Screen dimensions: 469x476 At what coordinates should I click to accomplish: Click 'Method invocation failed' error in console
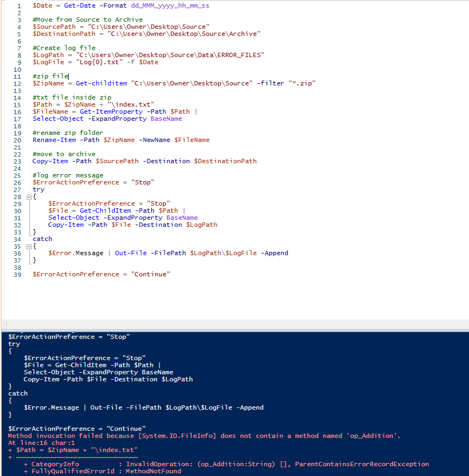[204, 436]
